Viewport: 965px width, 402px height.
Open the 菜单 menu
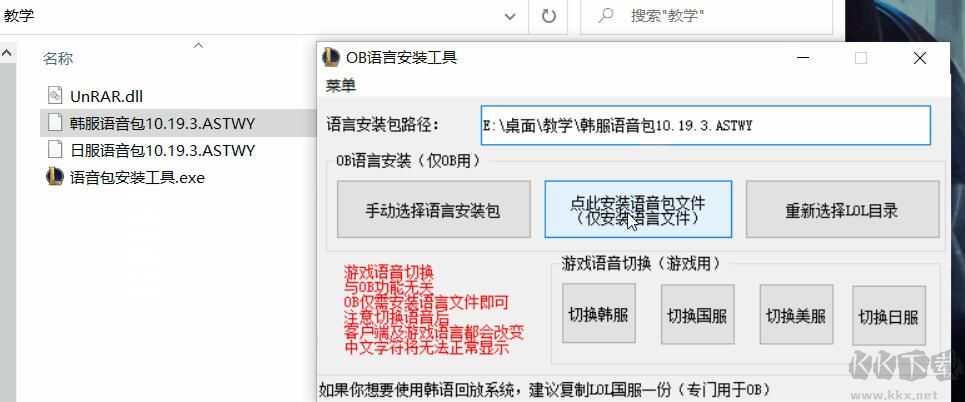pyautogui.click(x=341, y=86)
